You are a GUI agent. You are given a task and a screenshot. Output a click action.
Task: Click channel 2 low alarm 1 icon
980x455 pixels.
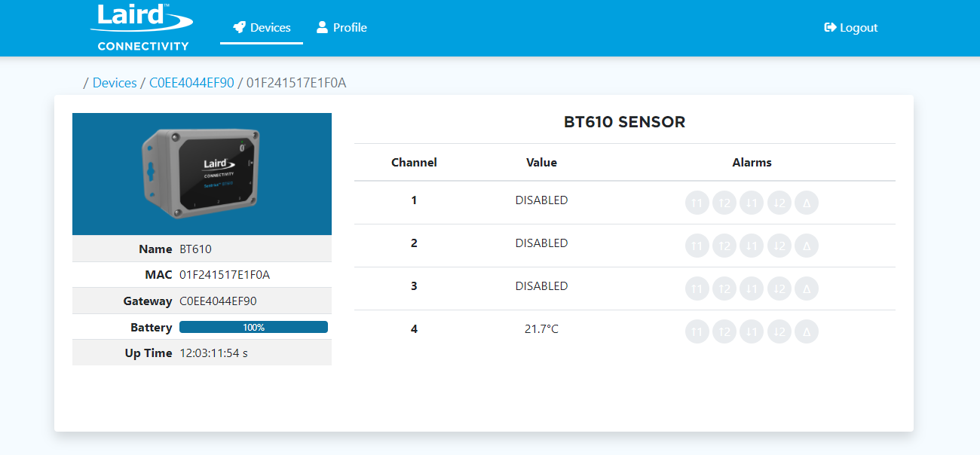click(752, 246)
